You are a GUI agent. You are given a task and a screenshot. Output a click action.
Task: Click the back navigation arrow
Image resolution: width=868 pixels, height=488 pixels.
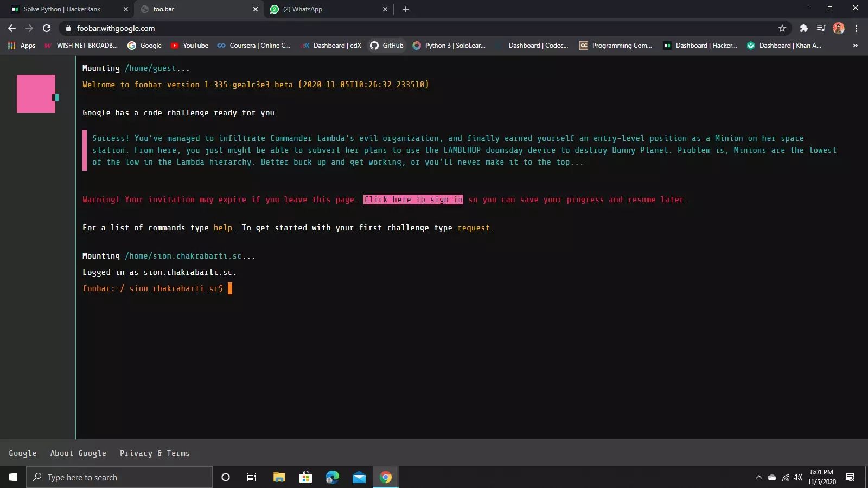click(x=11, y=28)
